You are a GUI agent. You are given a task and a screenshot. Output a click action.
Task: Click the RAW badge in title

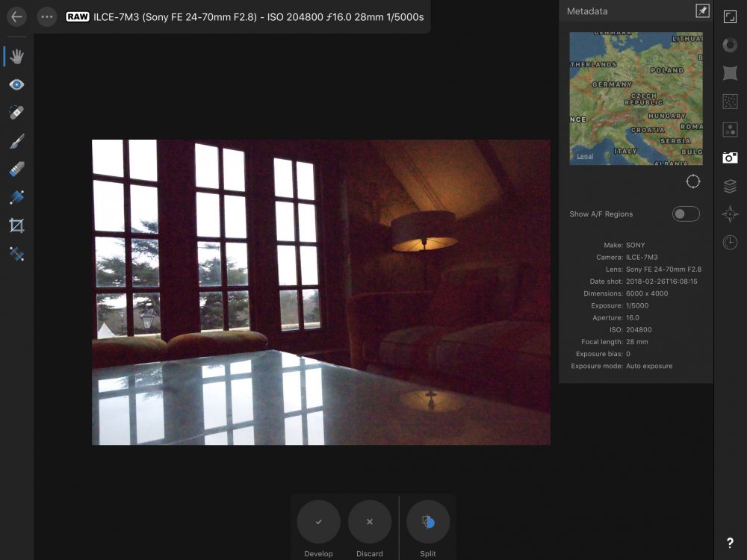[78, 16]
